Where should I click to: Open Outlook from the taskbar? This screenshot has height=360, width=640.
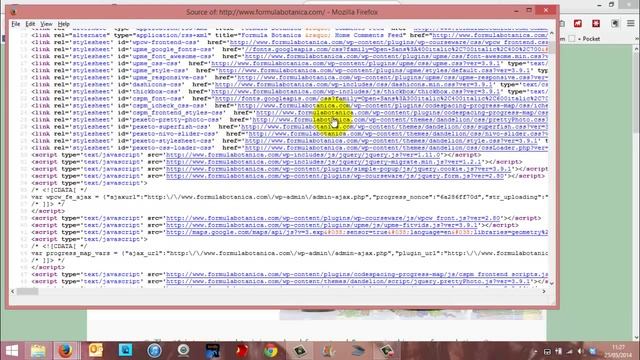pos(96,351)
